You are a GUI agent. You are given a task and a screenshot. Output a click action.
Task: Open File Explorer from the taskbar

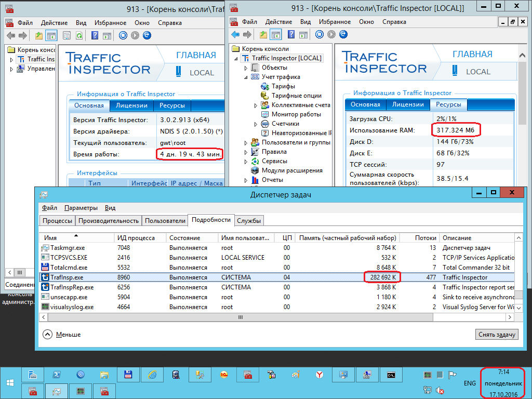[104, 375]
